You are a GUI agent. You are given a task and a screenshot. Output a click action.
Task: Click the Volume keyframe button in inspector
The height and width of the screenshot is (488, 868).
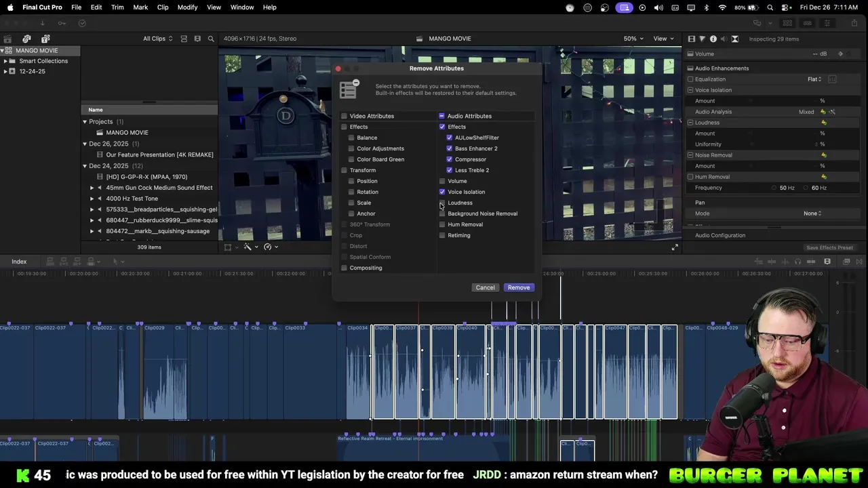coord(841,54)
